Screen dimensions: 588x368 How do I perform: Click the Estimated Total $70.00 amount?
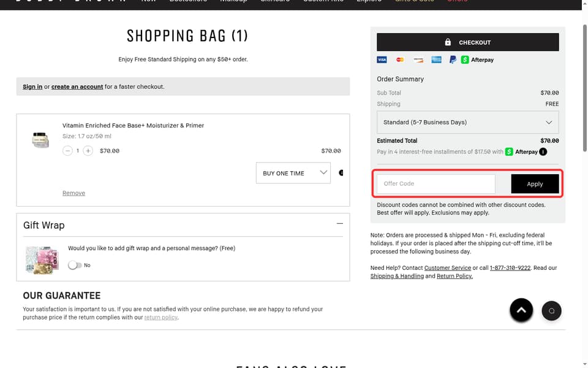click(x=549, y=141)
